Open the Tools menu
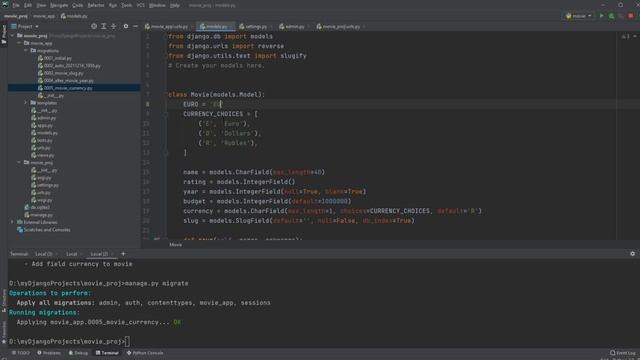 click(x=127, y=5)
